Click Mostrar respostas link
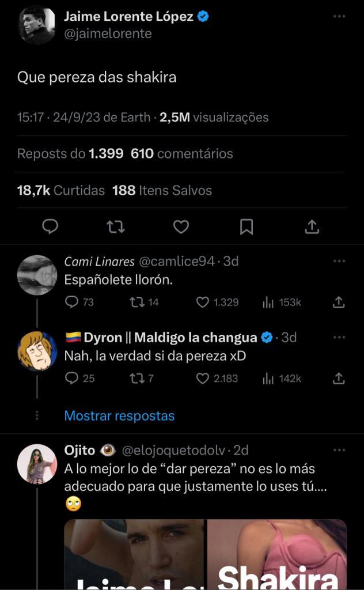This screenshot has height=590, width=364. tap(119, 415)
